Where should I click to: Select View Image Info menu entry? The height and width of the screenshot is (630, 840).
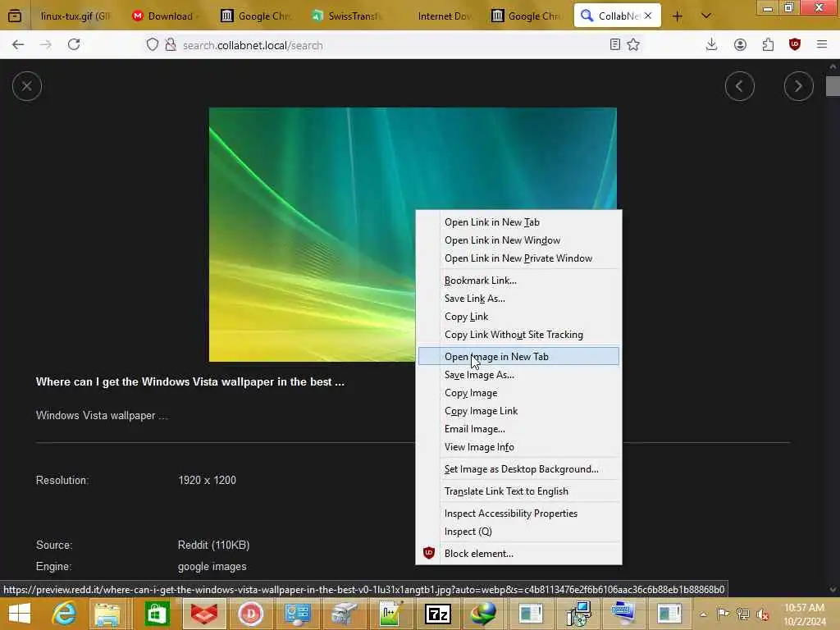pyautogui.click(x=518, y=447)
